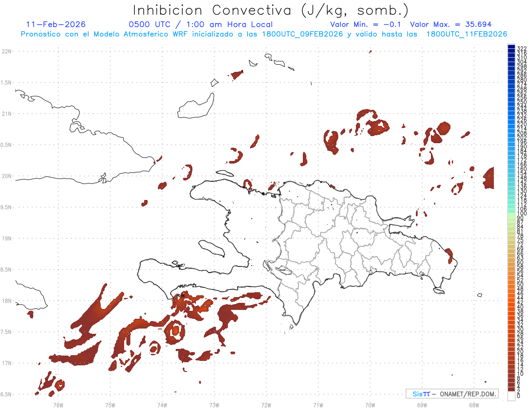Click the date "11-Feb-2026"
Viewport: 532px width, 411px height.
click(56, 24)
